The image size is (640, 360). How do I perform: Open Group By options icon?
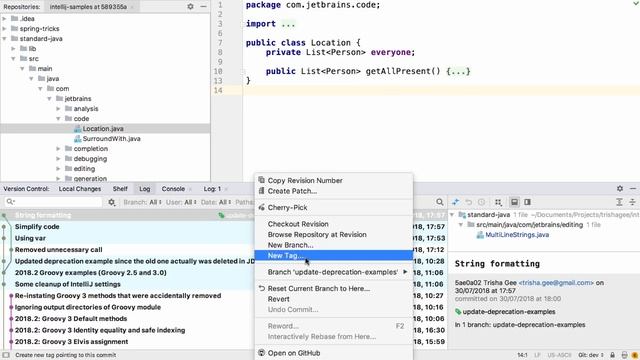click(498, 202)
